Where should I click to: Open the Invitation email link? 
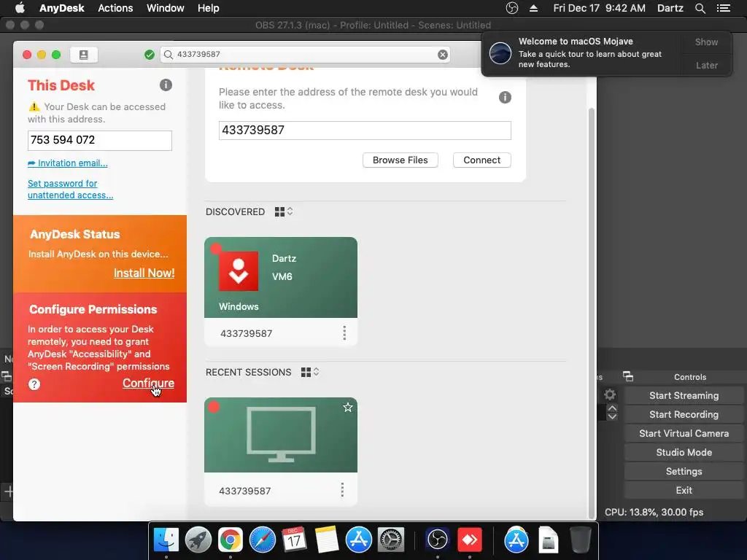(x=68, y=163)
